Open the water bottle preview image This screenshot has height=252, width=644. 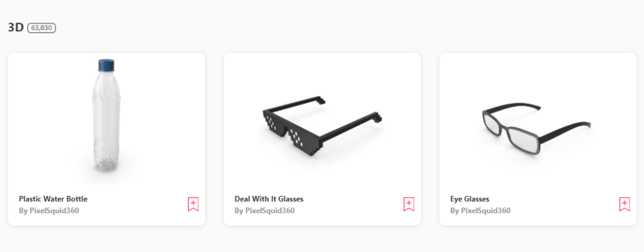[106, 119]
